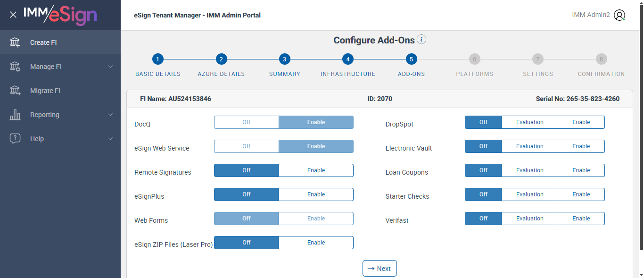Click the Migrate FI sidebar icon
The height and width of the screenshot is (278, 644).
[x=15, y=91]
